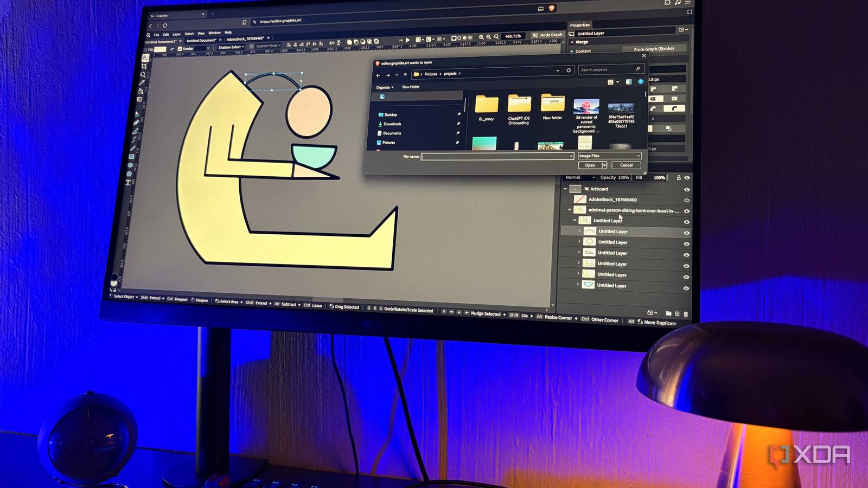Toggle visibility of the AdobeStock_787669460 layer
This screenshot has width=868, height=488.
pos(687,200)
